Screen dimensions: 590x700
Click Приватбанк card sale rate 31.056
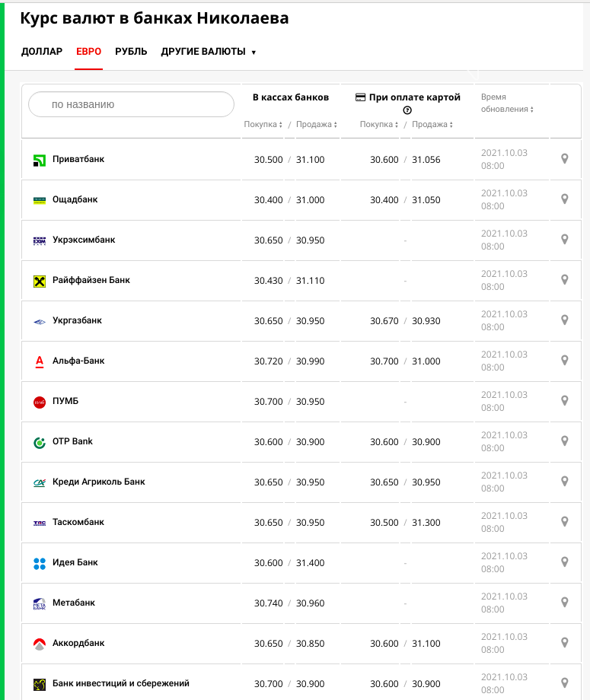pos(426,160)
